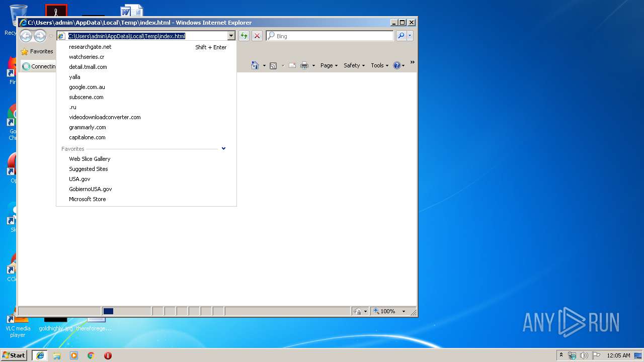Open Windows Media Player taskbar icon
The height and width of the screenshot is (362, 644).
click(x=74, y=355)
